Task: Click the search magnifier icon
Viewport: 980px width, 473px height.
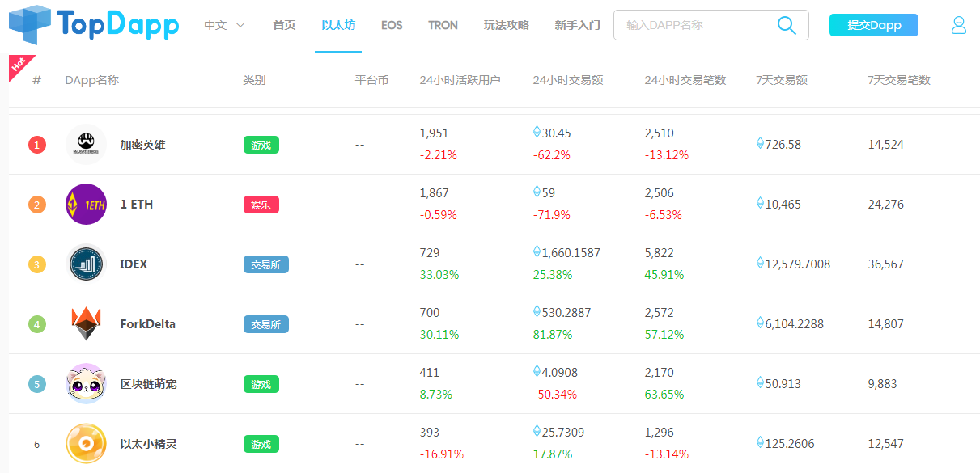Action: coord(787,25)
